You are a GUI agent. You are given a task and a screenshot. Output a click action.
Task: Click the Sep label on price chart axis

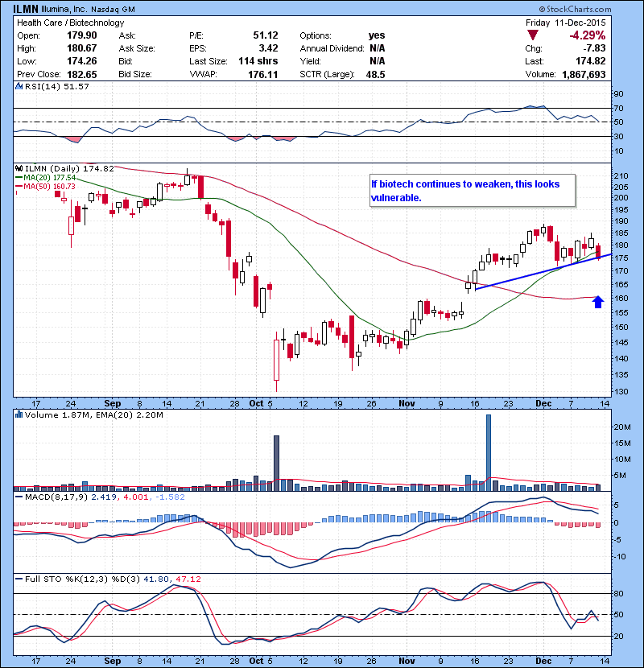113,403
